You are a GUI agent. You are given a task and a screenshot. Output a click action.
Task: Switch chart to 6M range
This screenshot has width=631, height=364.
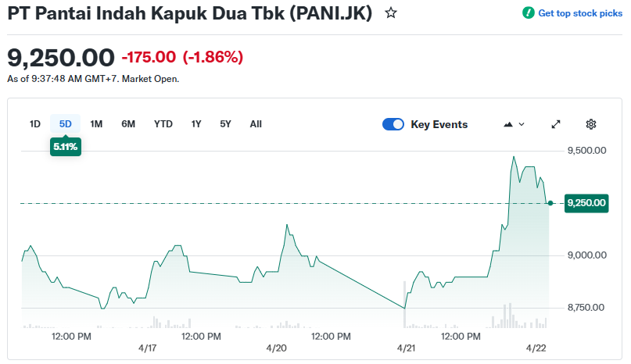point(128,123)
